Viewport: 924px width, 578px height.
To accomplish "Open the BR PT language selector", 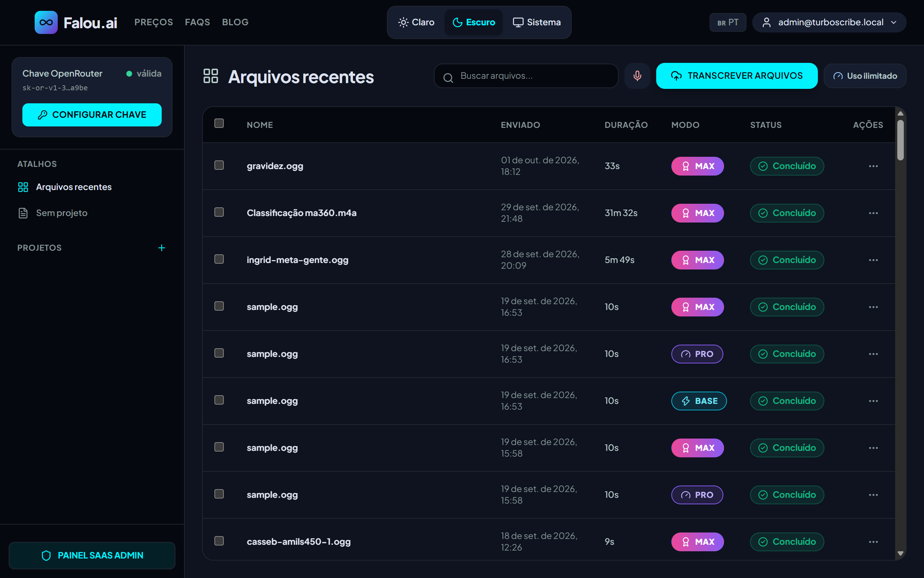I will pyautogui.click(x=727, y=22).
